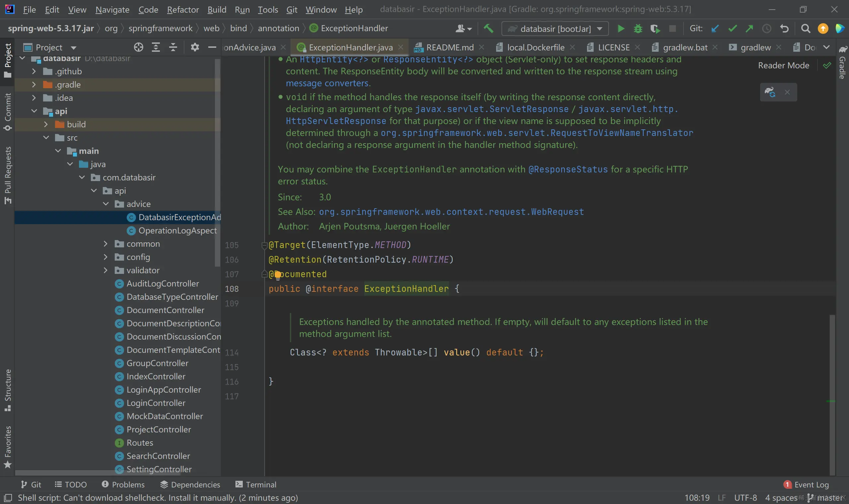This screenshot has height=504, width=849.
Task: Collapse all in Project tool window
Action: pos(173,47)
